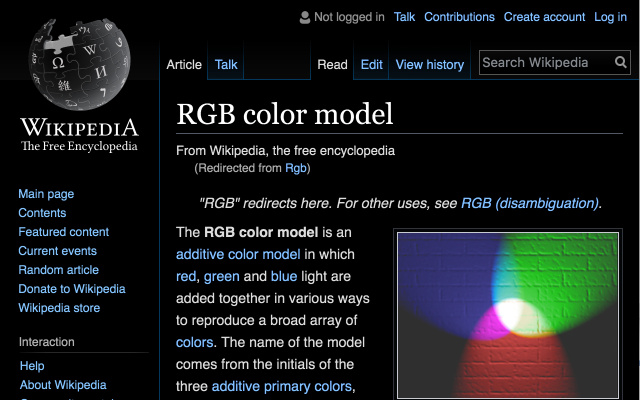The height and width of the screenshot is (400, 640).
Task: Click the green link
Action: coord(222,276)
